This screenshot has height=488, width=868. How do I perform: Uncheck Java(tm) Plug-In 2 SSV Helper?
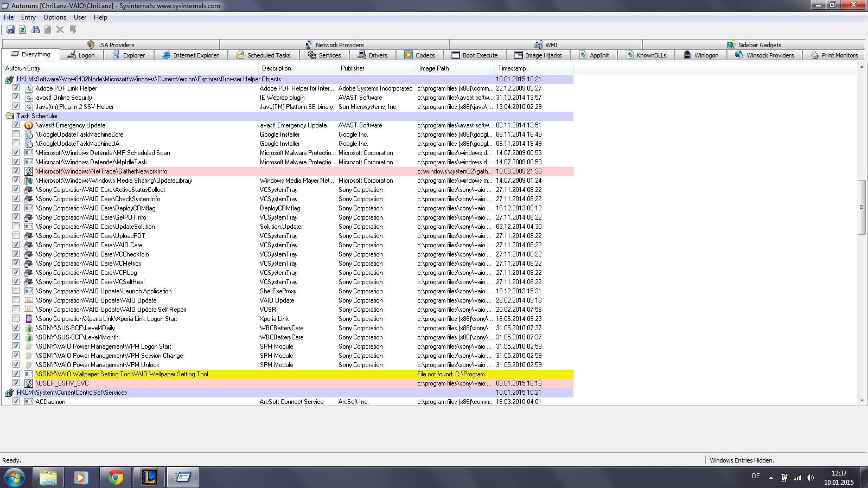(x=16, y=107)
